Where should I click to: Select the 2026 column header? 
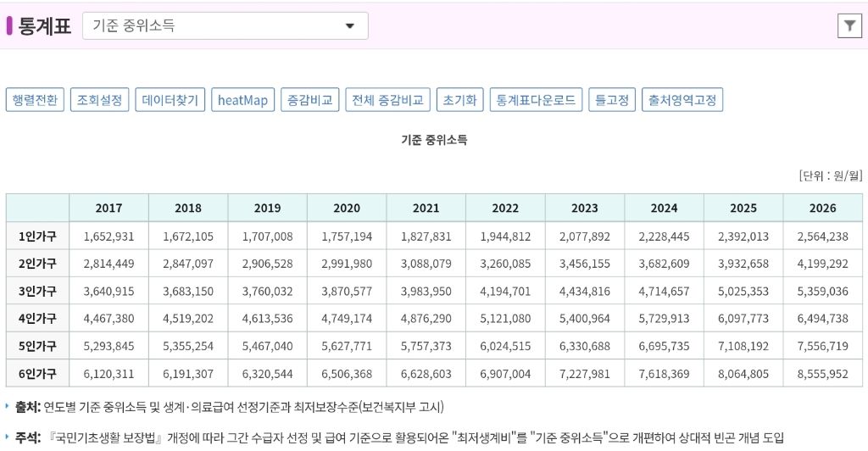[x=822, y=208]
